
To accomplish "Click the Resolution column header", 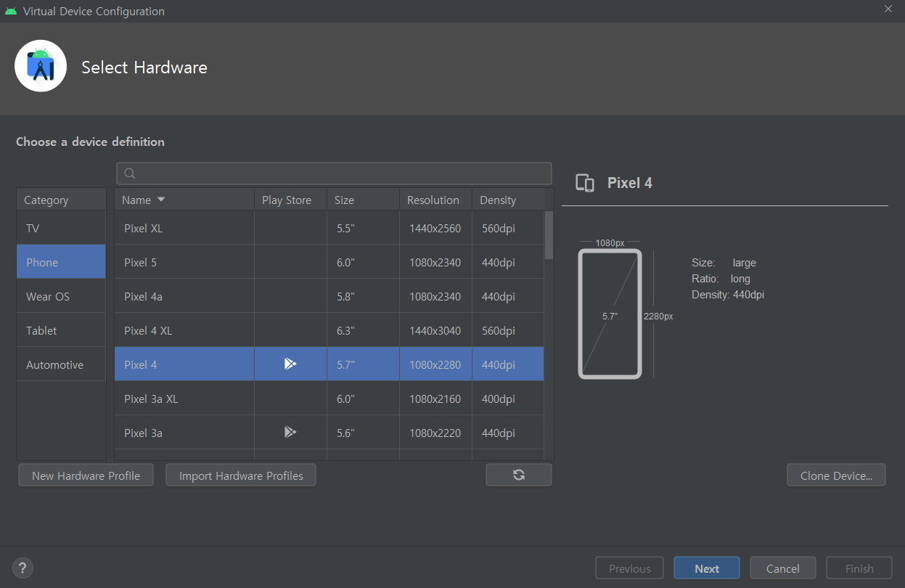I will pos(435,200).
